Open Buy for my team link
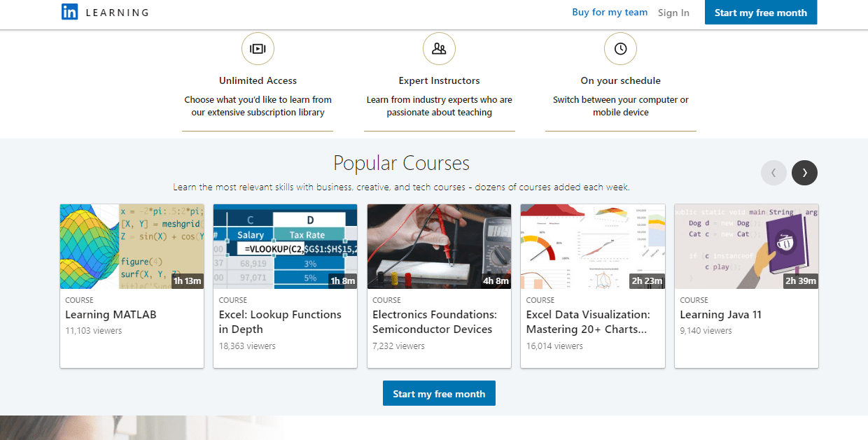 tap(610, 13)
